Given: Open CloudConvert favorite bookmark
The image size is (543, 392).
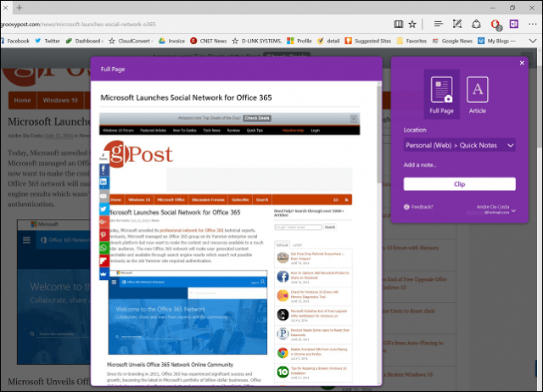Looking at the screenshot, I should pyautogui.click(x=131, y=41).
